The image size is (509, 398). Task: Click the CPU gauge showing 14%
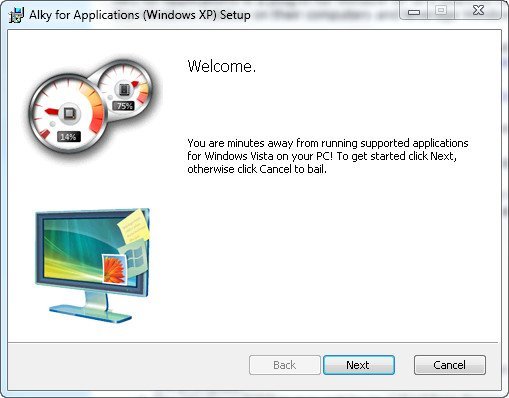[x=68, y=114]
